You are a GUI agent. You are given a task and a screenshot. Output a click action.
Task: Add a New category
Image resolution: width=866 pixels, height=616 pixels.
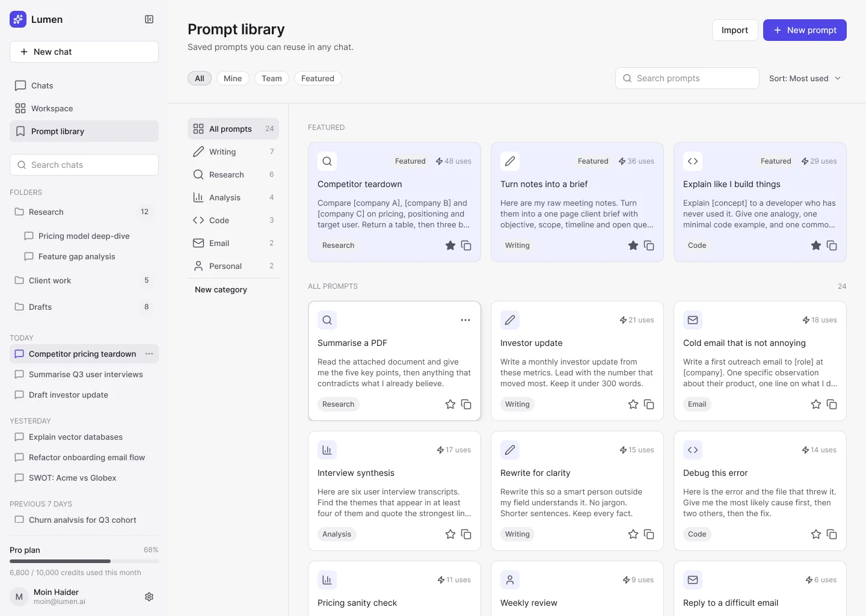pyautogui.click(x=221, y=289)
